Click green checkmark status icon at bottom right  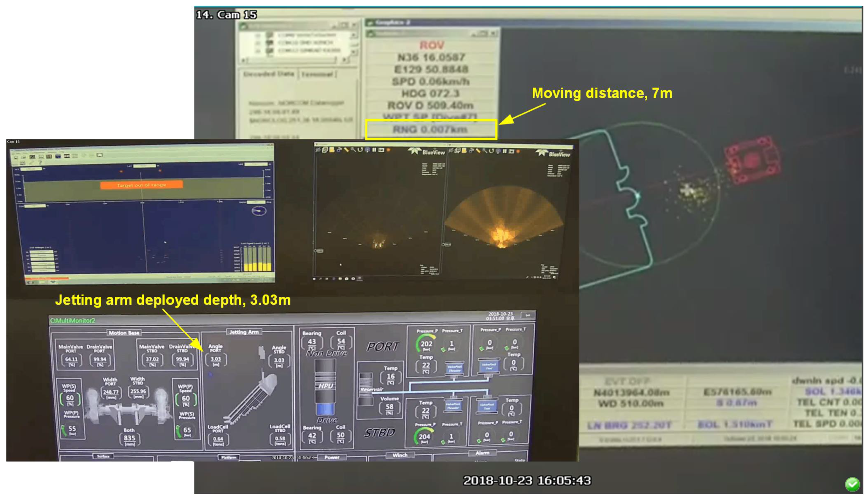coord(852,484)
